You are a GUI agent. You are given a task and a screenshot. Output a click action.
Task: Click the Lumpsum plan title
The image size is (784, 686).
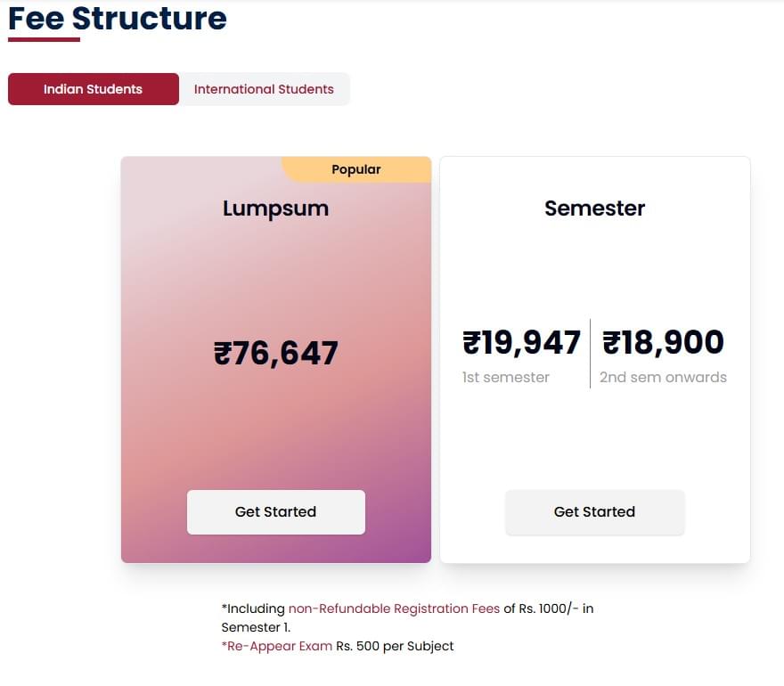pos(275,208)
